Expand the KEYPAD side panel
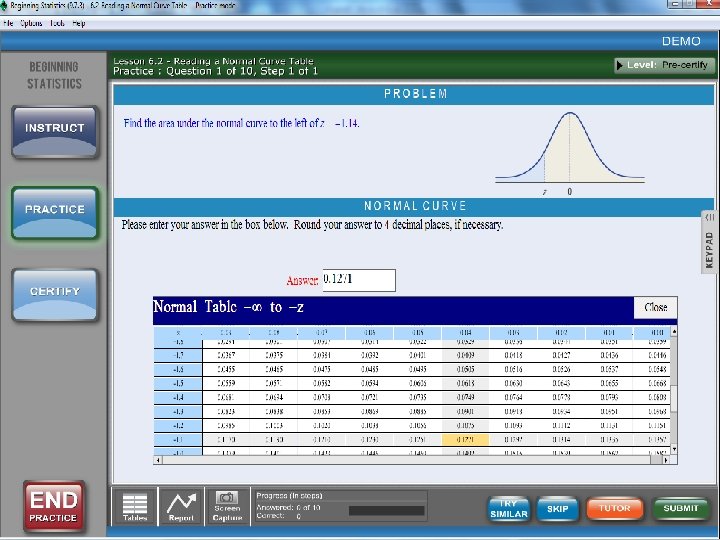Viewport: 720px width, 540px height. pyautogui.click(x=710, y=242)
